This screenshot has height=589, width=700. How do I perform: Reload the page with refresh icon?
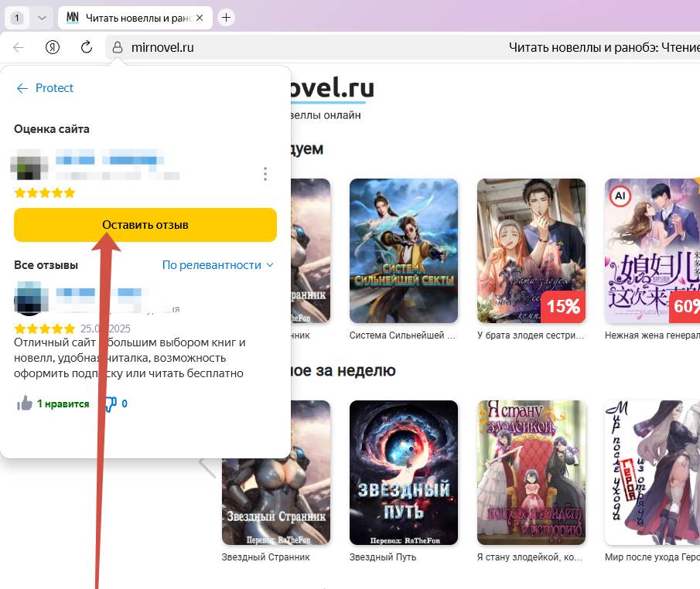[x=86, y=47]
